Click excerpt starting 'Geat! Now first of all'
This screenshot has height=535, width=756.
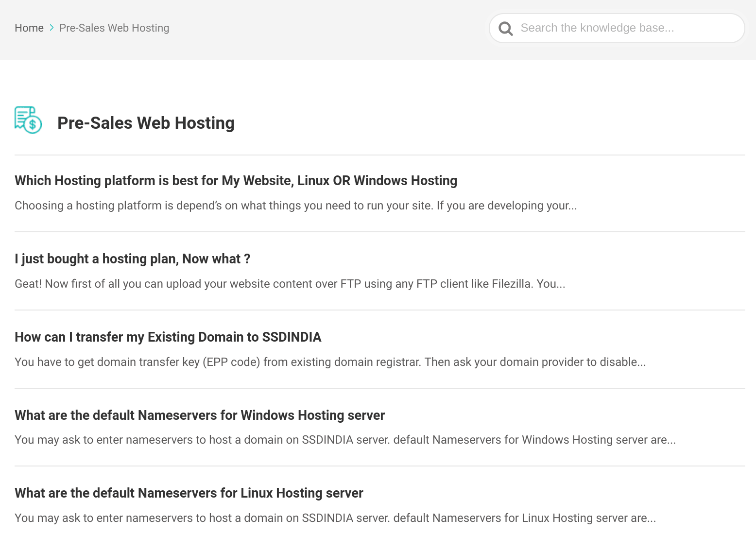[290, 284]
